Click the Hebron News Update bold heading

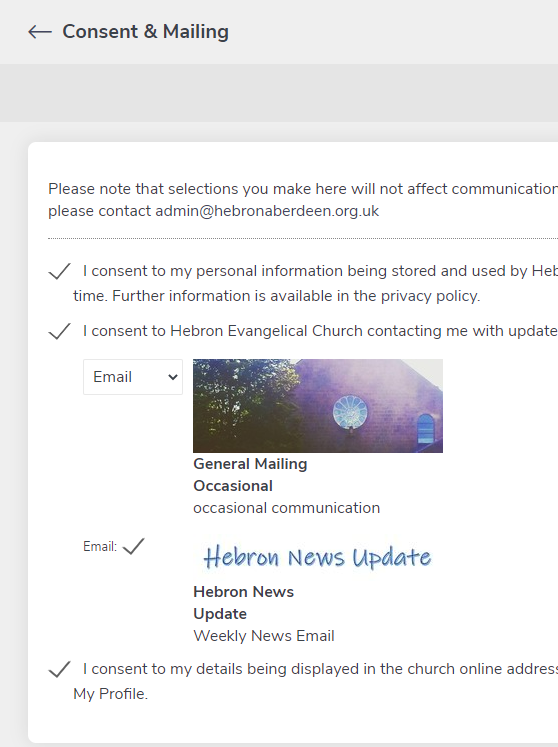point(243,603)
